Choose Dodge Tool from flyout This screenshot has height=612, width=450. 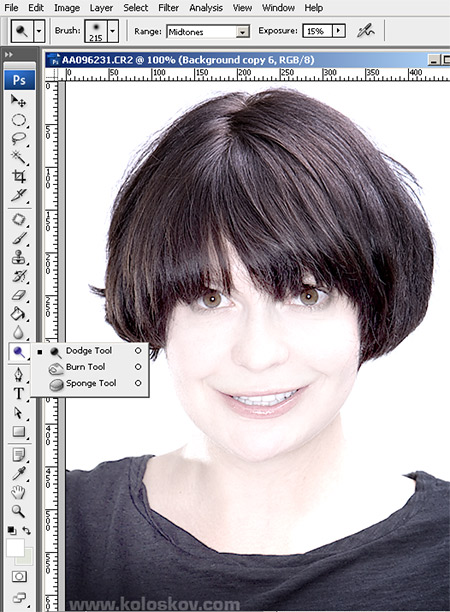89,350
